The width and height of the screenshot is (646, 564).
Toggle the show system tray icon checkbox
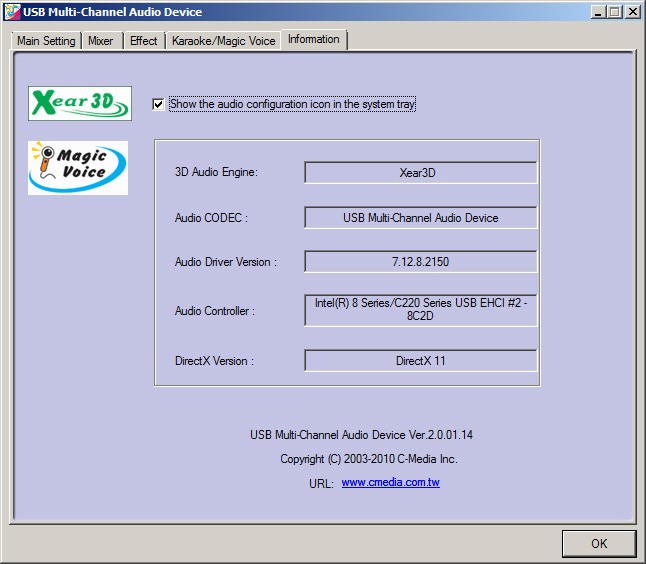click(x=158, y=104)
